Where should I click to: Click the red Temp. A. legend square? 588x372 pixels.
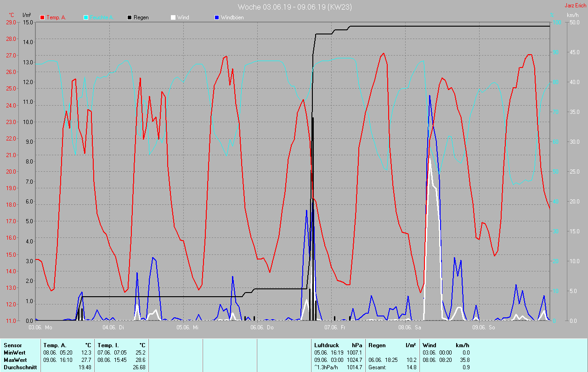click(42, 17)
